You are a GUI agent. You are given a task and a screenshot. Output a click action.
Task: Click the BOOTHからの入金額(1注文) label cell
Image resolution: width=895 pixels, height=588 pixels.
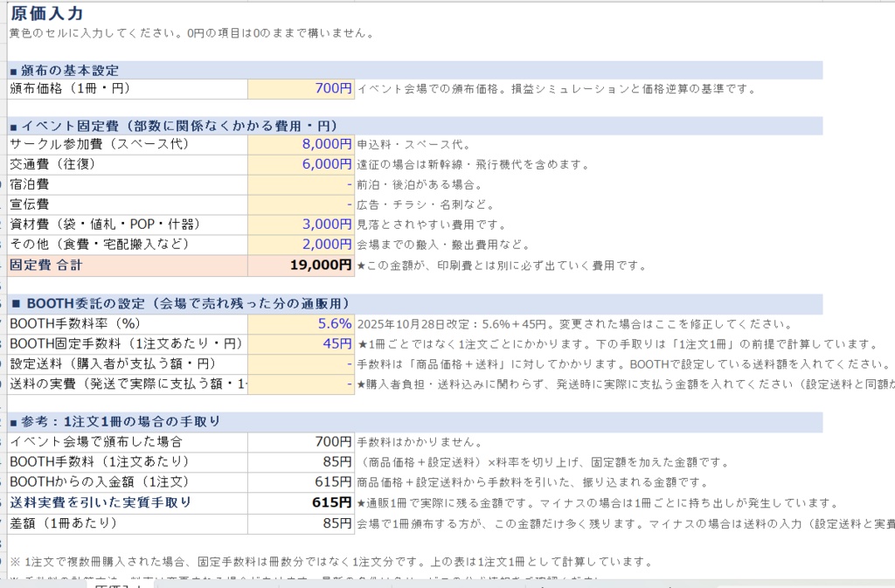(128, 482)
